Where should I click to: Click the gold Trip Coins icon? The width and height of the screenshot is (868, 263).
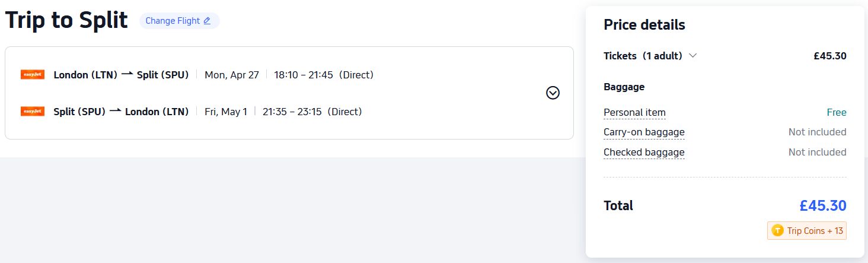tap(778, 230)
